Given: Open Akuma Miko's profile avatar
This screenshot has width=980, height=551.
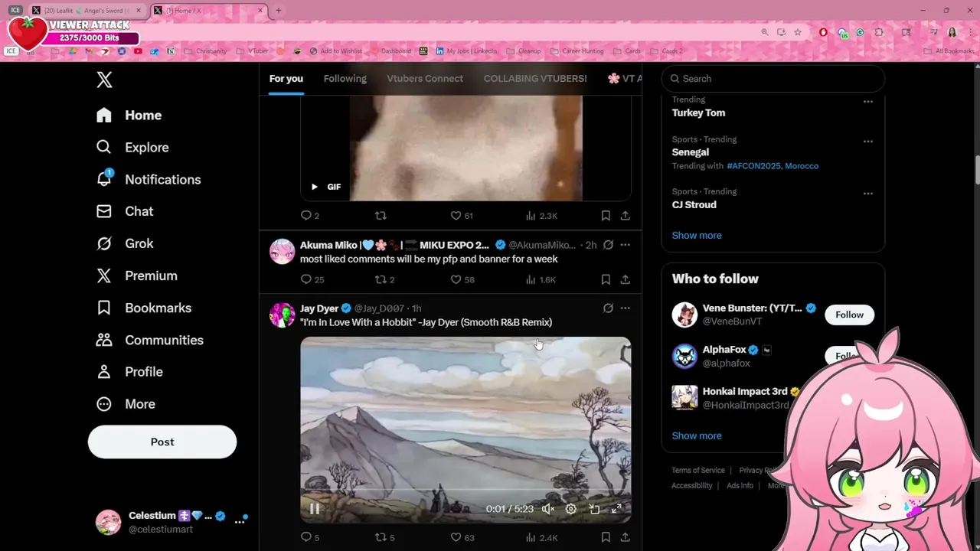Looking at the screenshot, I should point(282,252).
